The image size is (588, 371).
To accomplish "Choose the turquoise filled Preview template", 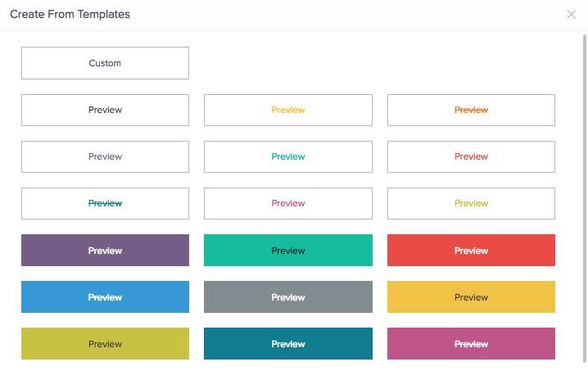I will [288, 251].
